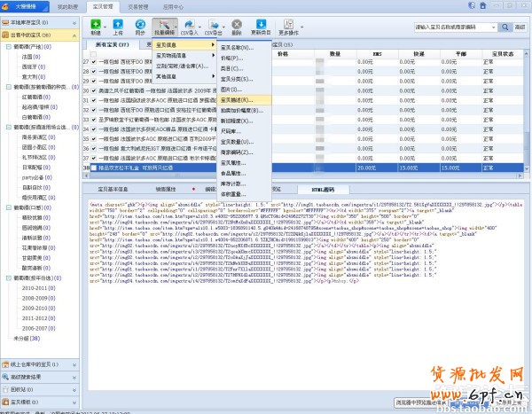Image resolution: width=532 pixels, height=414 pixels.
Task: Uncheck the checkbox for row 37
Action: pos(94,158)
